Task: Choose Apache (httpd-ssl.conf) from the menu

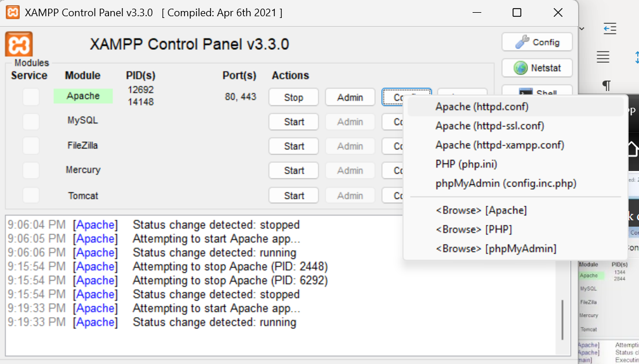Action: click(515, 126)
